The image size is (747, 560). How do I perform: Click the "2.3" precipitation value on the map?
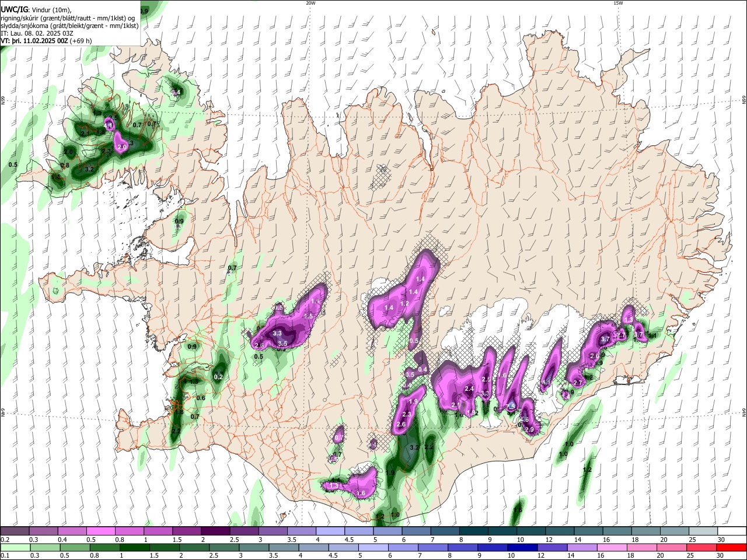pyautogui.click(x=407, y=414)
